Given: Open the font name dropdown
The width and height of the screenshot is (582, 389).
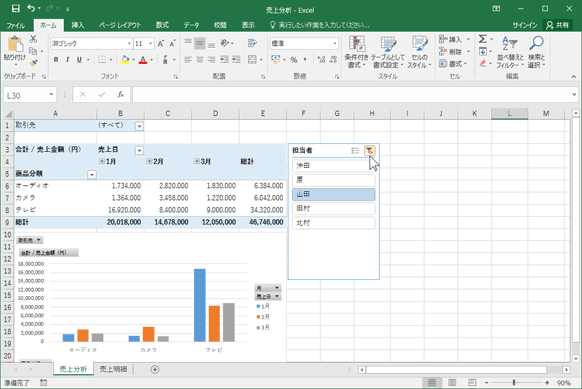Looking at the screenshot, I should (129, 44).
